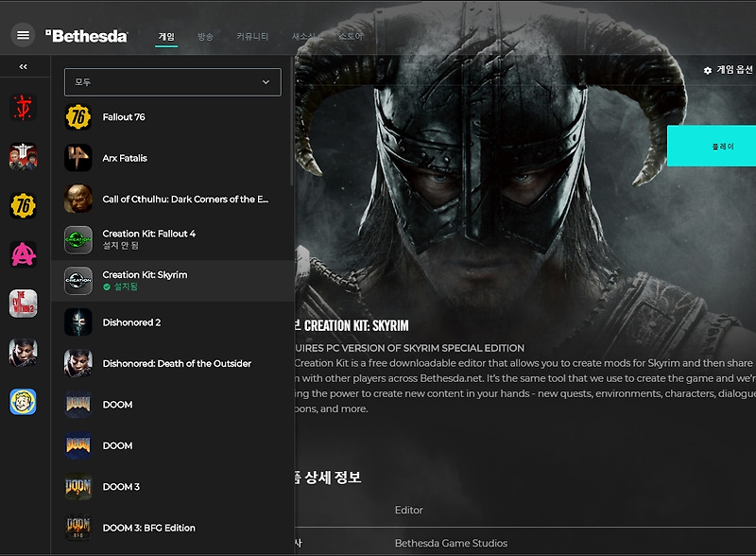This screenshot has height=556, width=756.
Task: Select Fallout 76 in the game list
Action: (x=173, y=117)
